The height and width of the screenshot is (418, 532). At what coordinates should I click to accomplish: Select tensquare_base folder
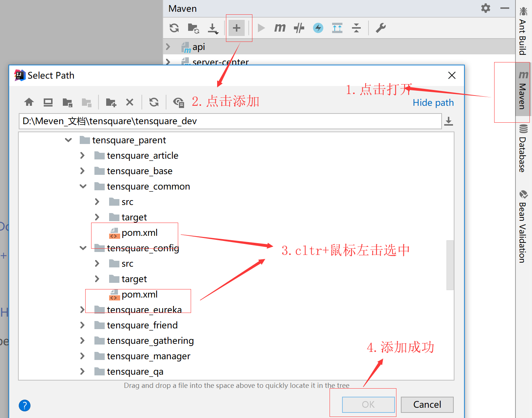(133, 171)
